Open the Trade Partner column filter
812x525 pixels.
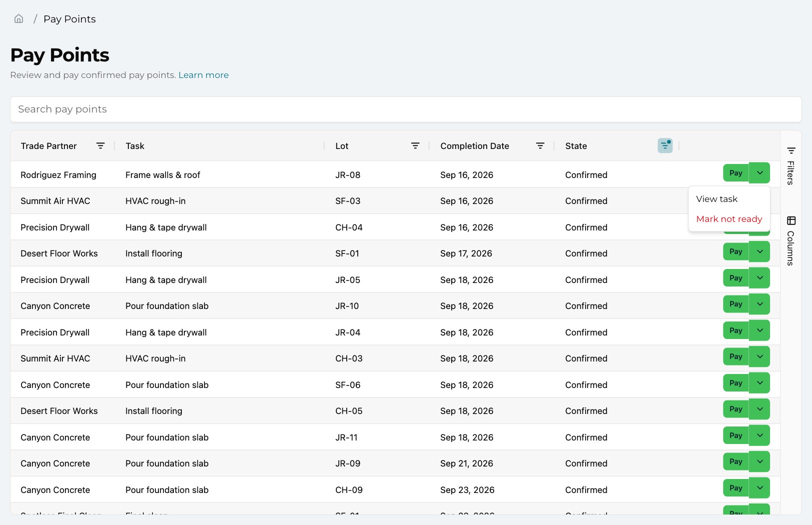[100, 146]
